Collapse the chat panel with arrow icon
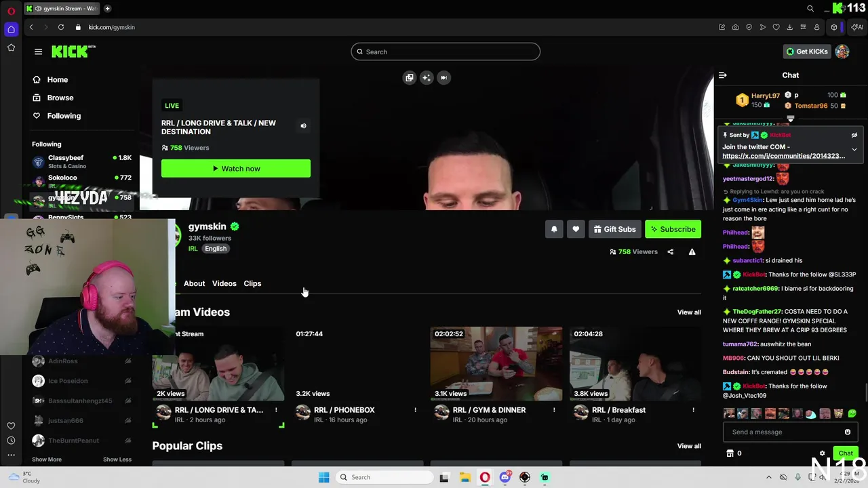 (x=723, y=75)
